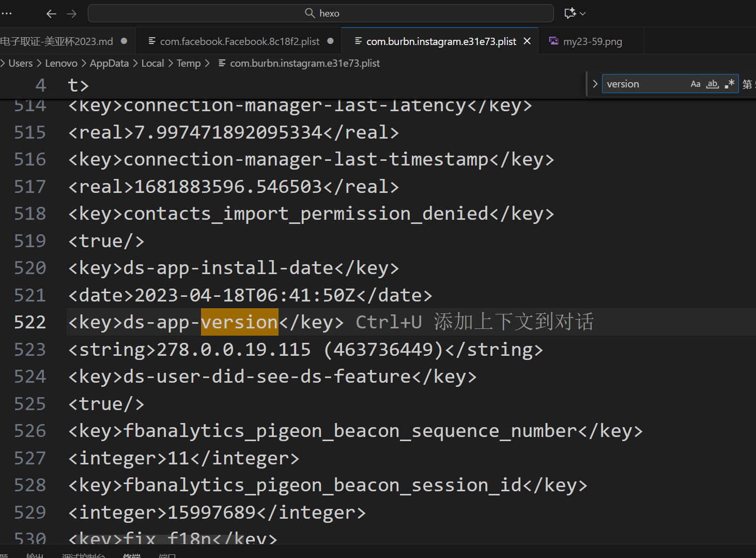756x558 pixels.
Task: Toggle Use Regular Expression in find
Action: [x=730, y=84]
